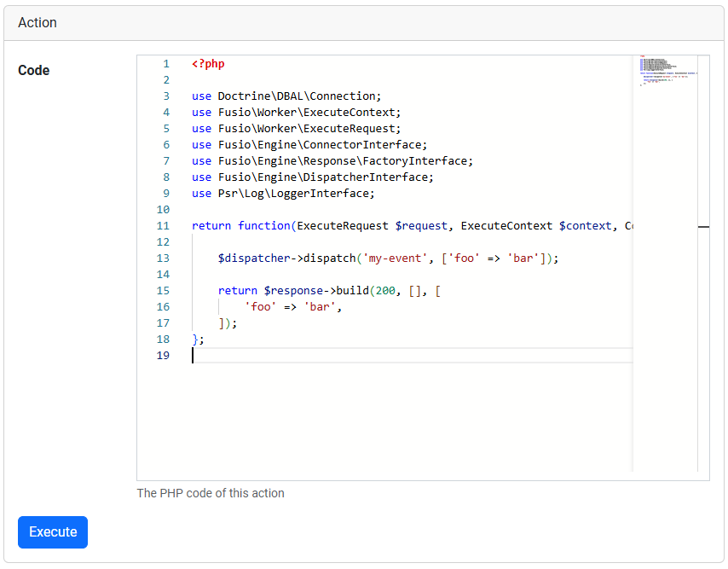Click the Code field label
728x569 pixels.
34,71
